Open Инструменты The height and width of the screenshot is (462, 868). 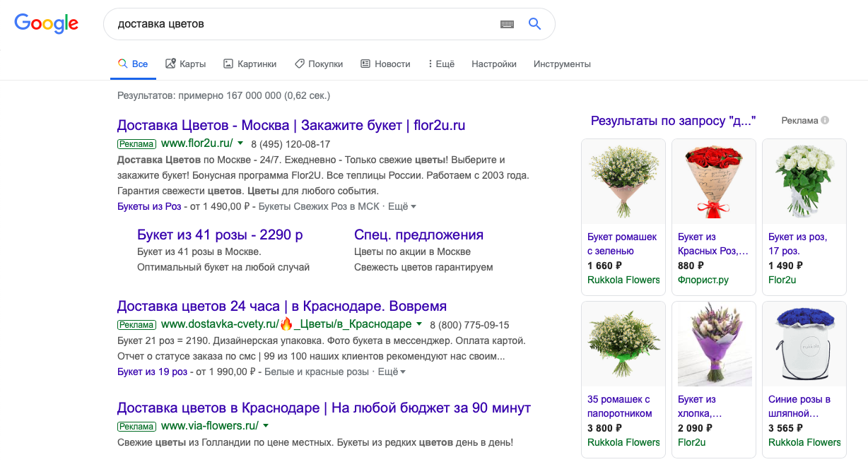tap(562, 64)
